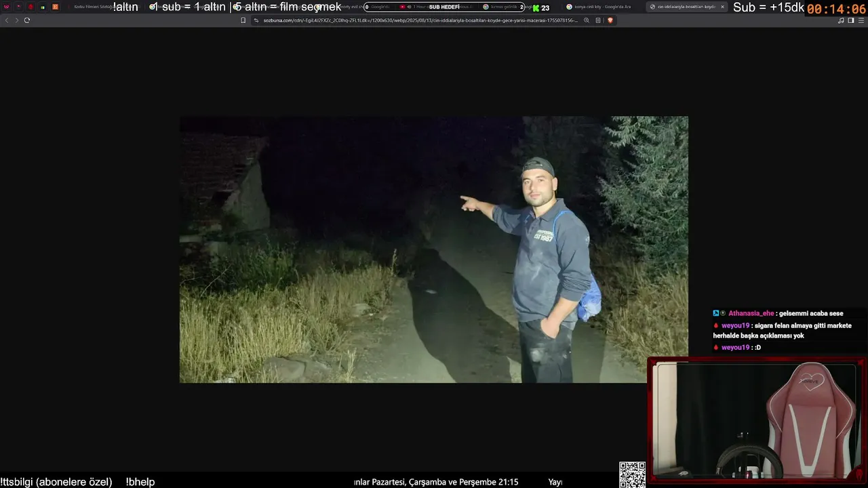
Task: Click the '!ttsbilgi (abonelere özel)' text
Action: click(x=56, y=482)
